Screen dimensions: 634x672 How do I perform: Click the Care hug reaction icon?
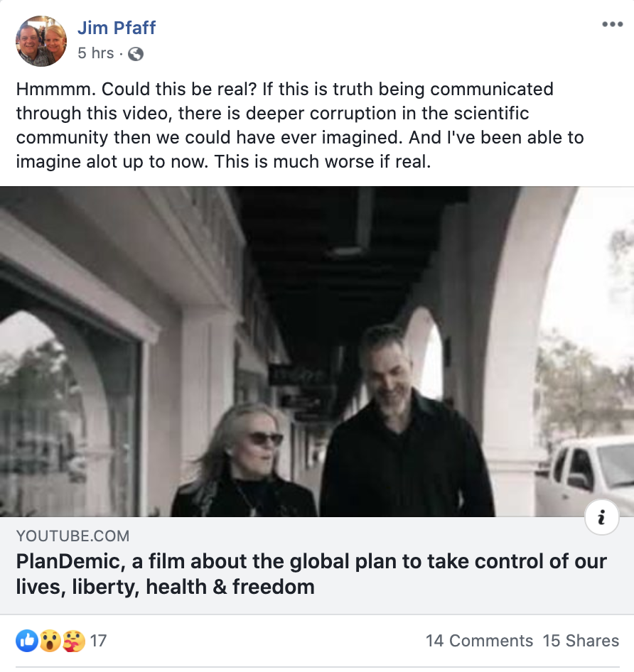click(x=73, y=641)
